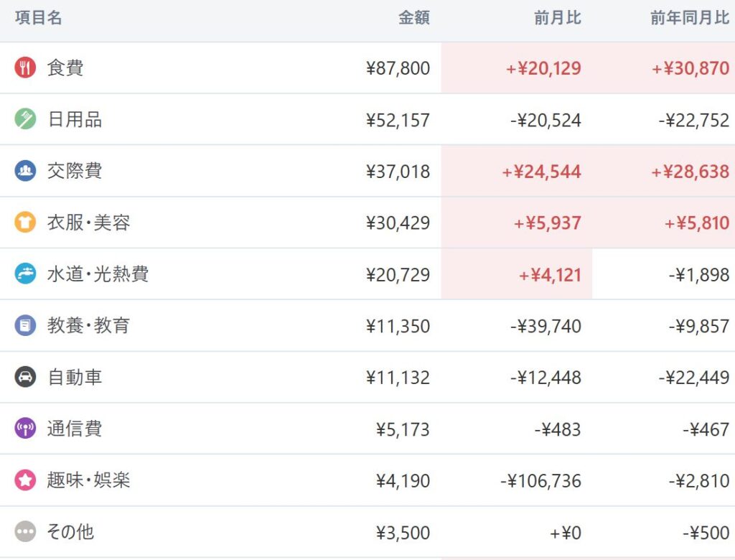Screen dimensions: 735x560
Task: Open the 交際費 category label
Action: pos(75,171)
